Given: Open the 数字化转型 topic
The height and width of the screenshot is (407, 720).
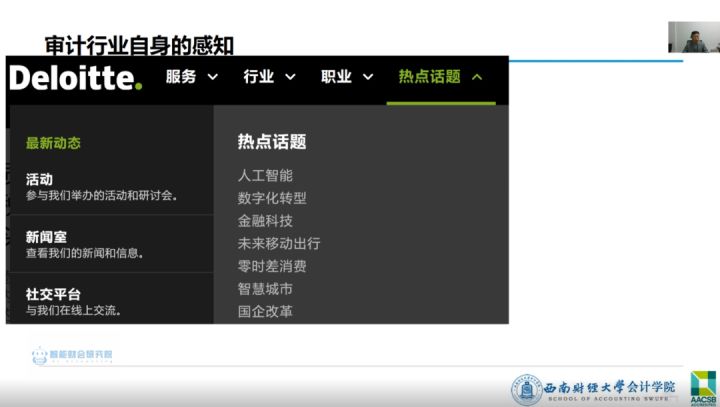Looking at the screenshot, I should [272, 198].
